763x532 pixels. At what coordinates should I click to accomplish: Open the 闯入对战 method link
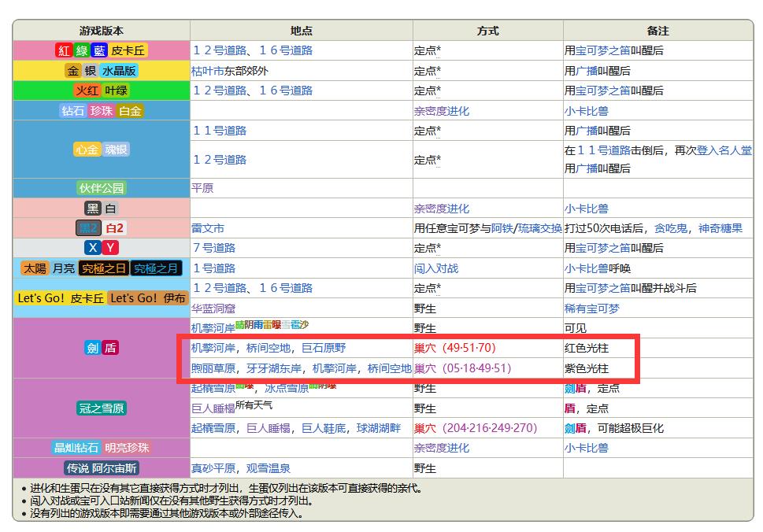click(436, 268)
